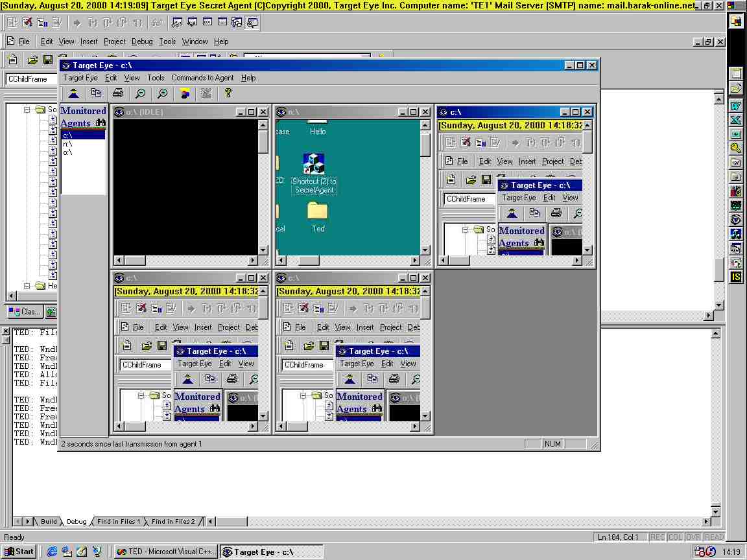747x560 pixels.
Task: Click left scroll arrow of o:\ [IDLE] window
Action: click(119, 261)
